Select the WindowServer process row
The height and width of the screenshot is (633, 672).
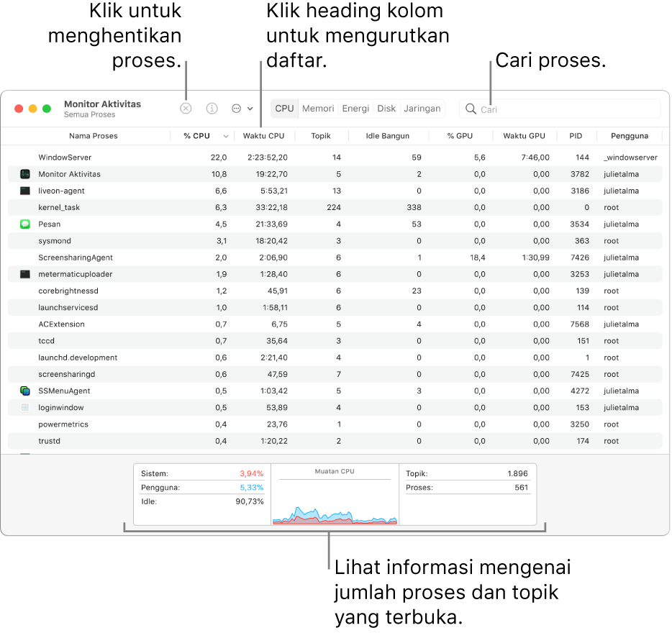pyautogui.click(x=335, y=158)
